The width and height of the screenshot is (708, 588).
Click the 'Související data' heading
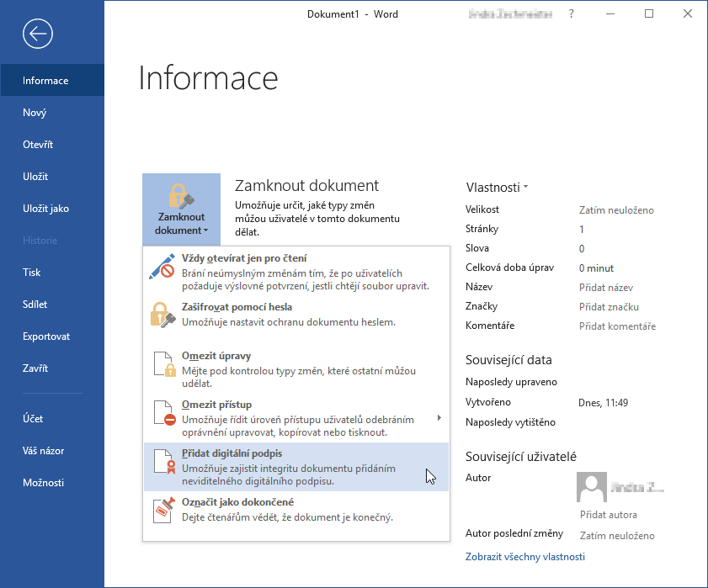pyautogui.click(x=508, y=360)
